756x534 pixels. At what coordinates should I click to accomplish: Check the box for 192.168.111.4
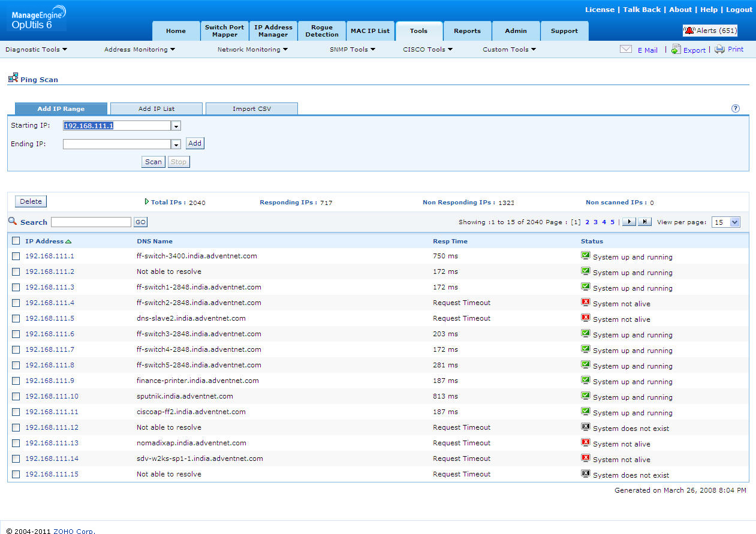[x=16, y=303]
